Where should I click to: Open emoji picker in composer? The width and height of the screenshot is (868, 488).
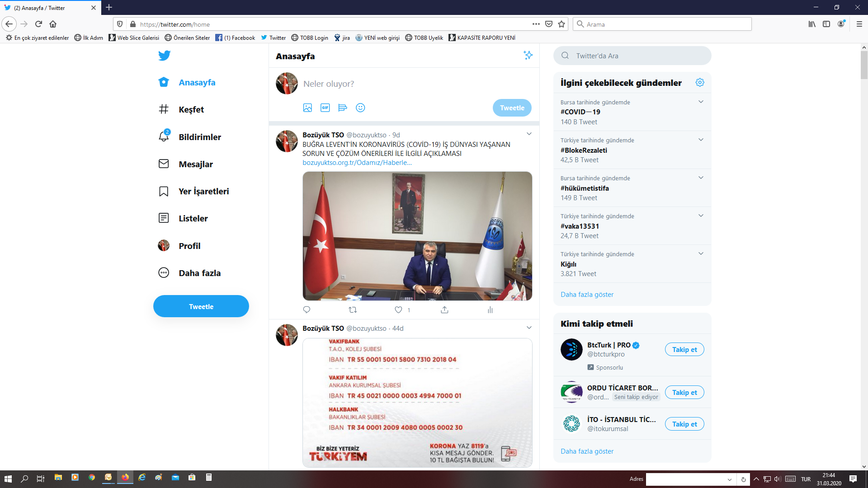(360, 108)
